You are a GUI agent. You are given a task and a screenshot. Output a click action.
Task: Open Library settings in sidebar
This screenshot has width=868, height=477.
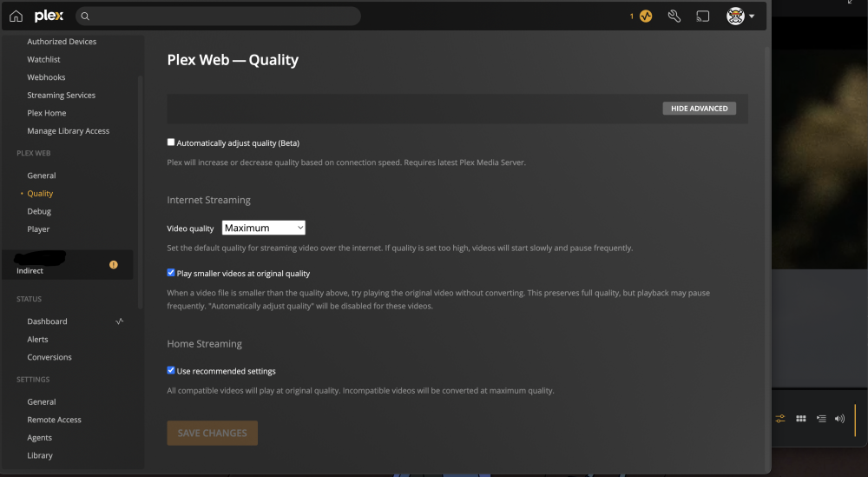pos(40,455)
